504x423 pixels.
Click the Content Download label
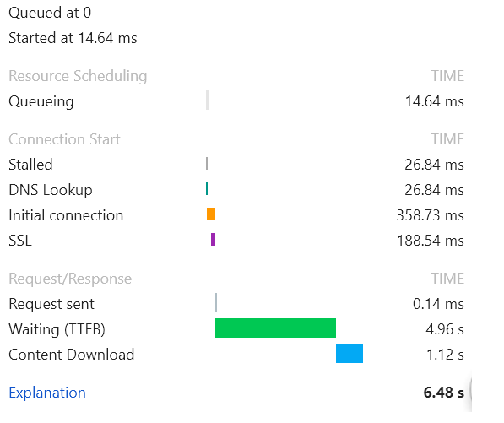pos(72,355)
